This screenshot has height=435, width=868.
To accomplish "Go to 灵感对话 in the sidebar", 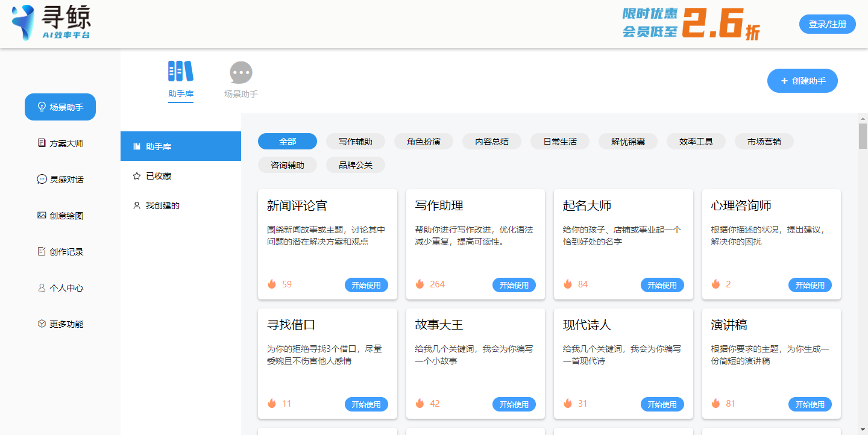I will point(60,180).
